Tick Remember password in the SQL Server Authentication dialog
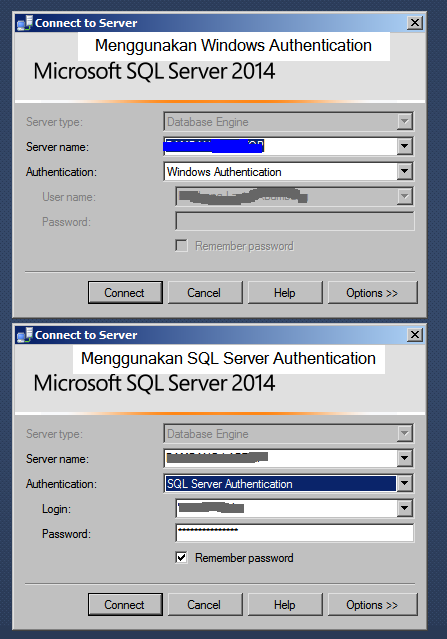Screen dimensions: 447x639 pos(181,557)
